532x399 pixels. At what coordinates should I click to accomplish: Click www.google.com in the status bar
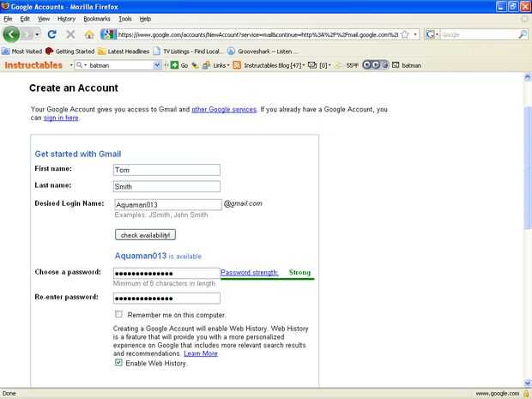click(x=498, y=394)
